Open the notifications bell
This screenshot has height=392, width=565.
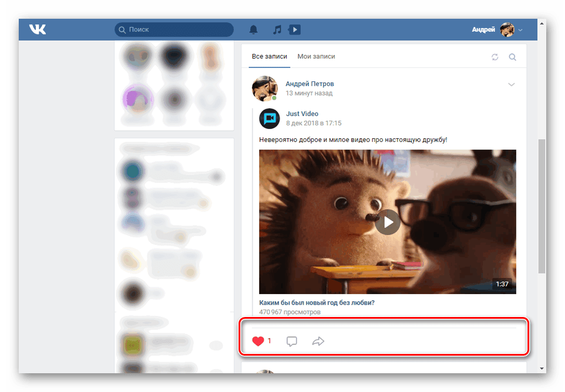254,29
